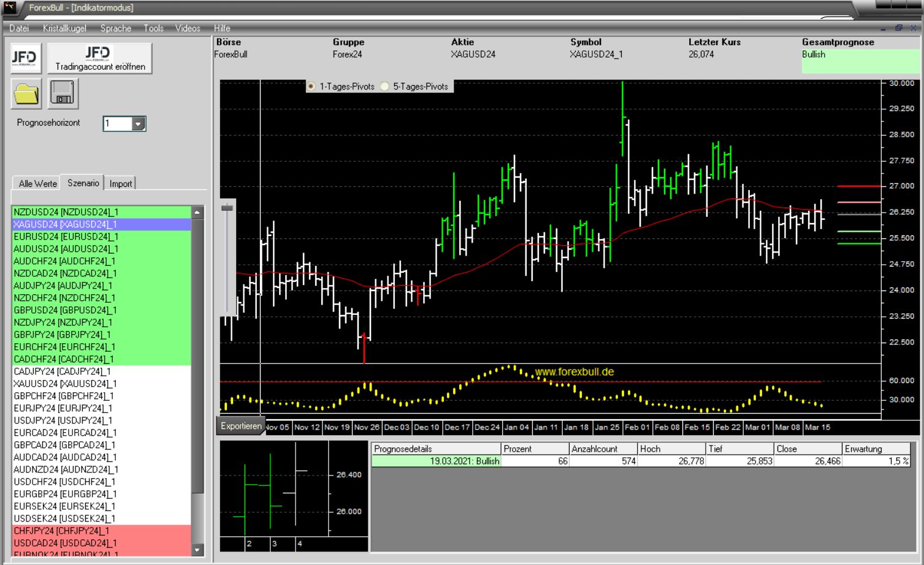Image resolution: width=924 pixels, height=565 pixels.
Task: Select CADJPY24 in the symbol list
Action: [102, 371]
